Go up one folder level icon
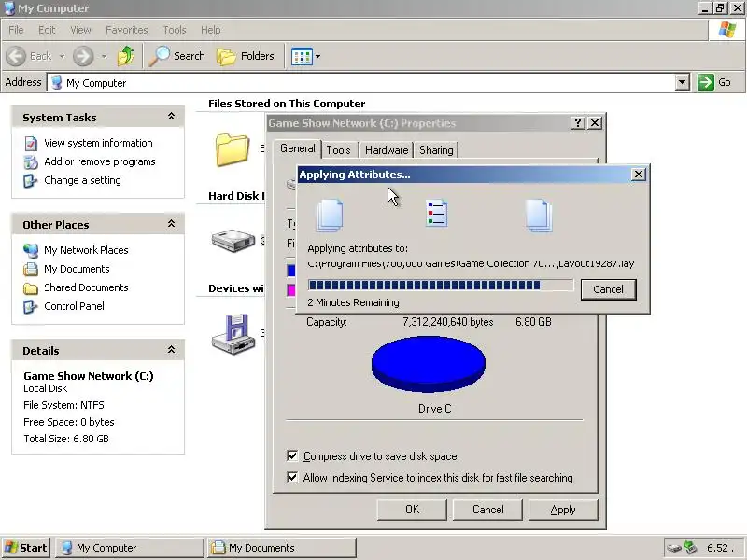 click(x=126, y=56)
